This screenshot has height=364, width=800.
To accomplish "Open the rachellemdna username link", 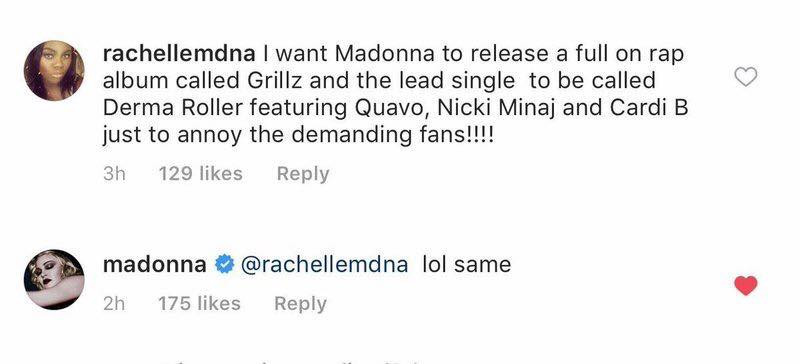I will [x=179, y=53].
